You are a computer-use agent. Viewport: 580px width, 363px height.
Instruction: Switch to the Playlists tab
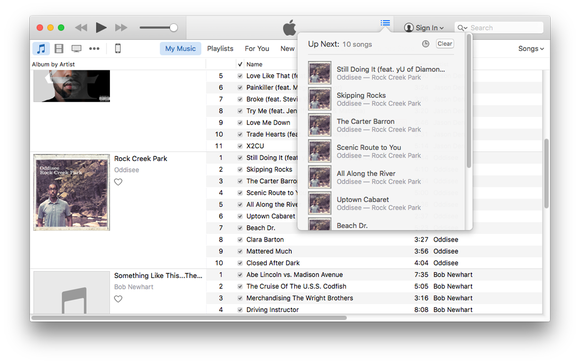pos(220,48)
